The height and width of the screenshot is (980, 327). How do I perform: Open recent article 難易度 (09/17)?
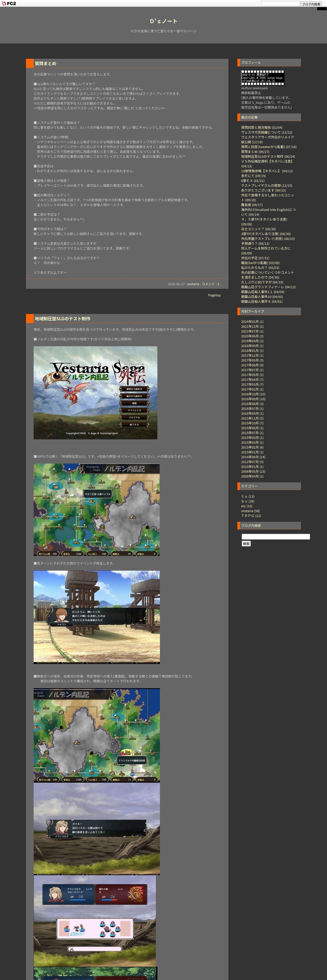tap(252, 205)
